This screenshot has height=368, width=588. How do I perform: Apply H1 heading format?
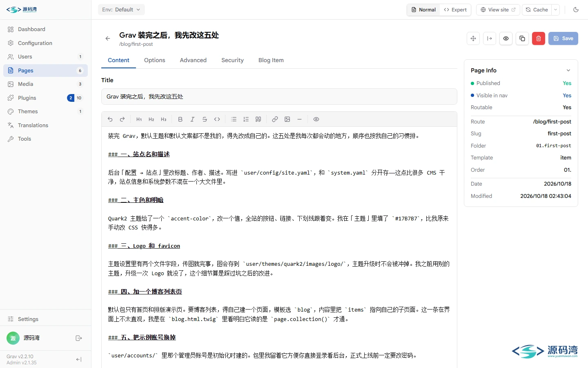point(139,119)
